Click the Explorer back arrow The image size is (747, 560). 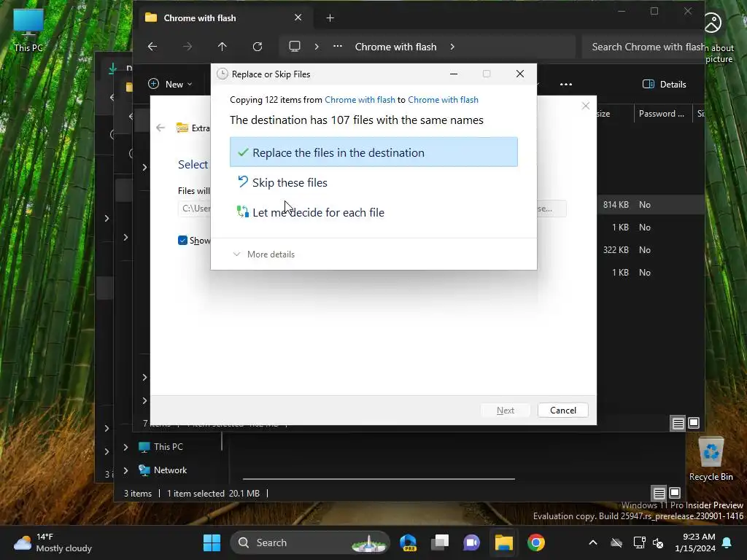(x=152, y=47)
